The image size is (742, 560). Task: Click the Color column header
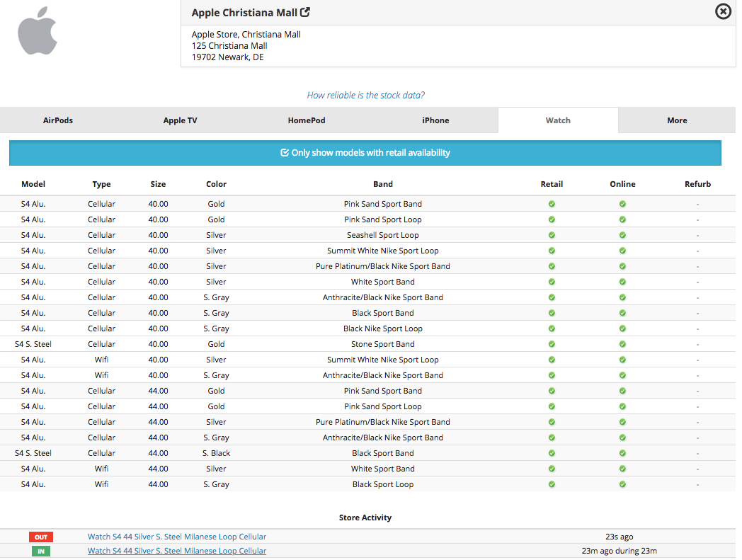point(216,184)
